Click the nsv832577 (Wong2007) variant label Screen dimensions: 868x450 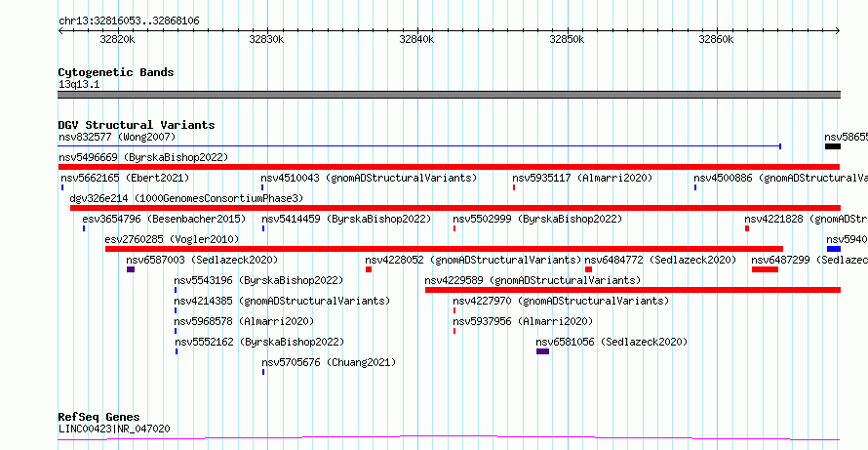tap(117, 137)
